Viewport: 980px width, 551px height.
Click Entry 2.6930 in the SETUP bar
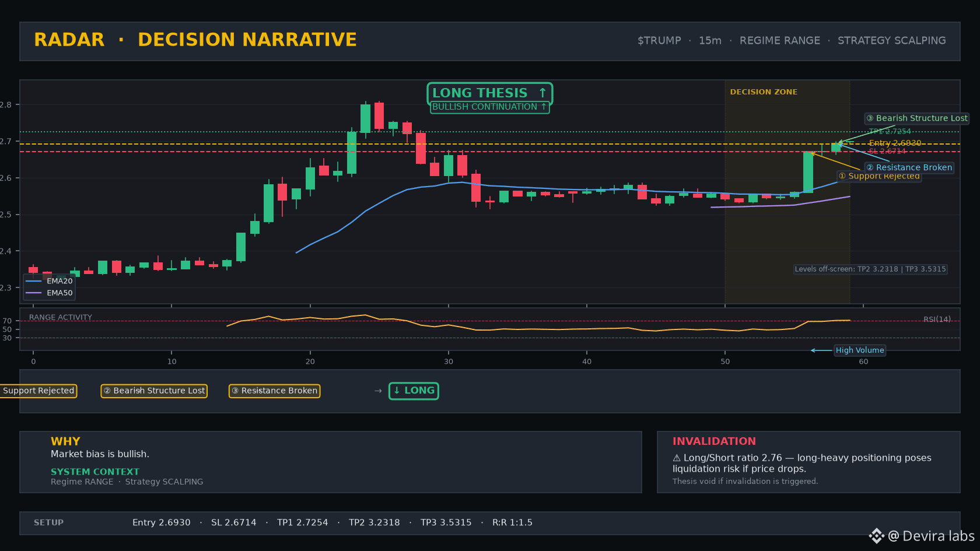pyautogui.click(x=162, y=523)
